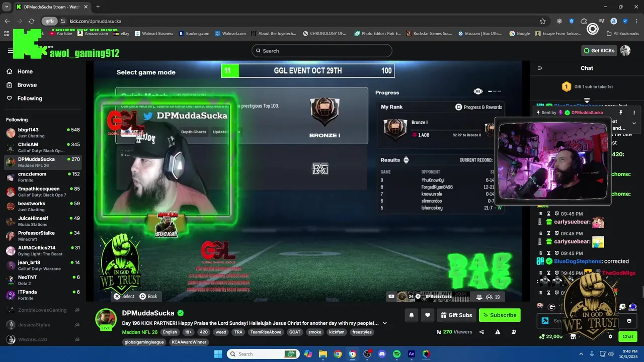Click the Gift Subs button

[x=456, y=315]
